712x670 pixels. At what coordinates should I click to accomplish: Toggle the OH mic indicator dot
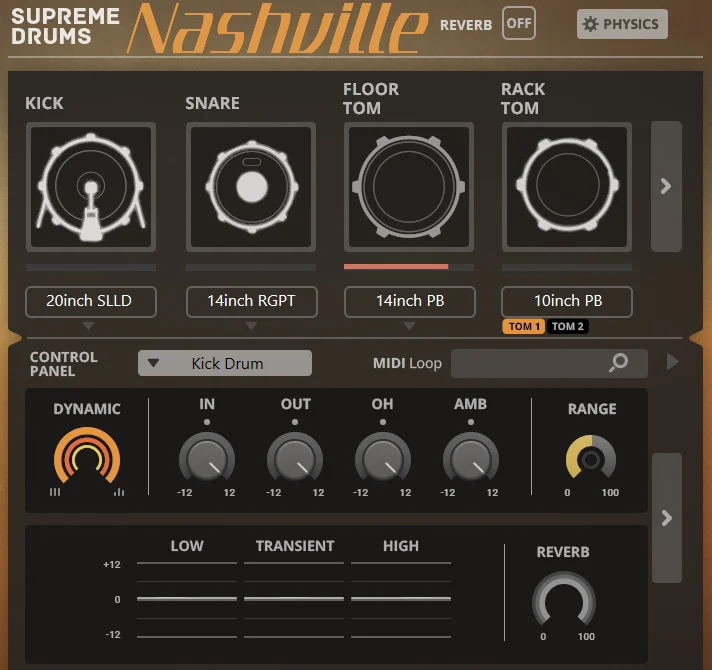tap(383, 422)
